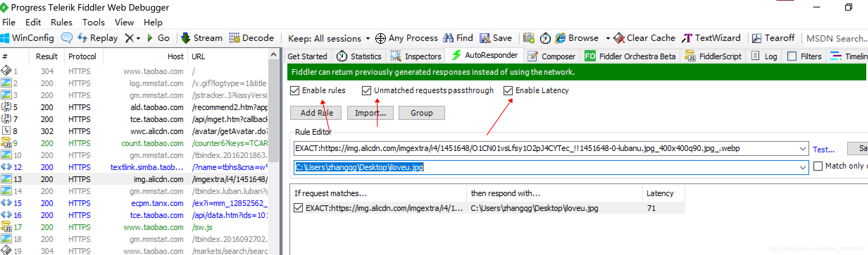Toggle the Stream mode icon

(x=186, y=38)
